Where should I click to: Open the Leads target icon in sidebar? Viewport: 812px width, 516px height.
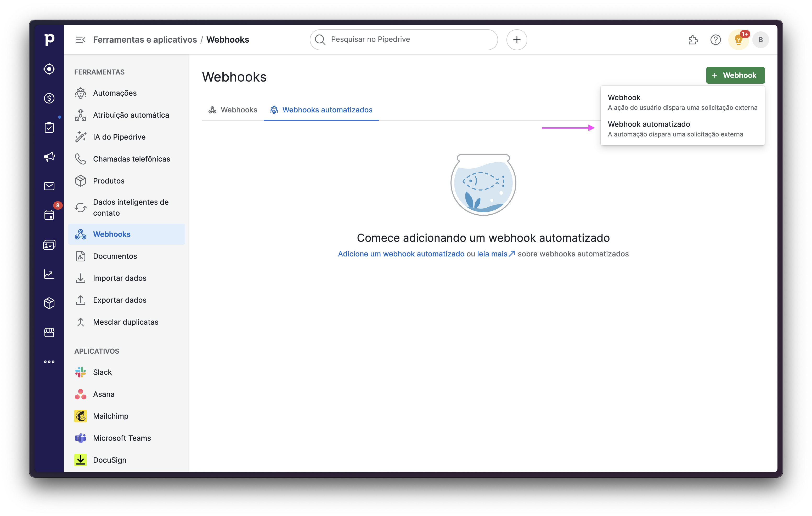(49, 69)
